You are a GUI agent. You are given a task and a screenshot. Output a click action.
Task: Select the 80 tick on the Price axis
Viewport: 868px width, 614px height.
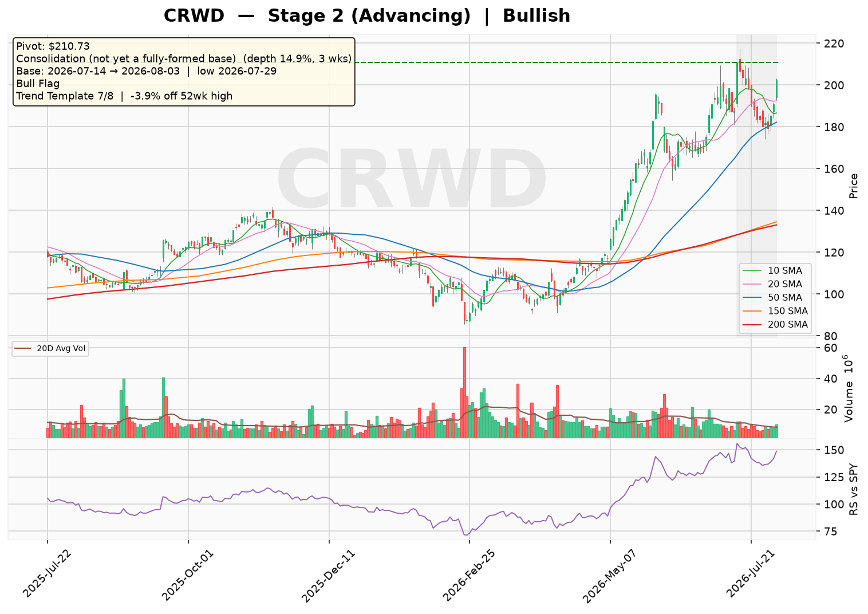(x=830, y=336)
